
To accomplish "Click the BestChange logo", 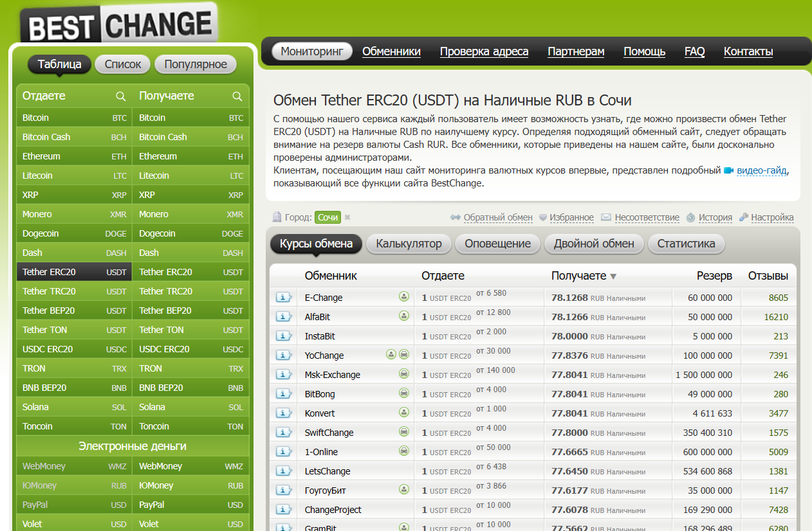I will pos(120,24).
